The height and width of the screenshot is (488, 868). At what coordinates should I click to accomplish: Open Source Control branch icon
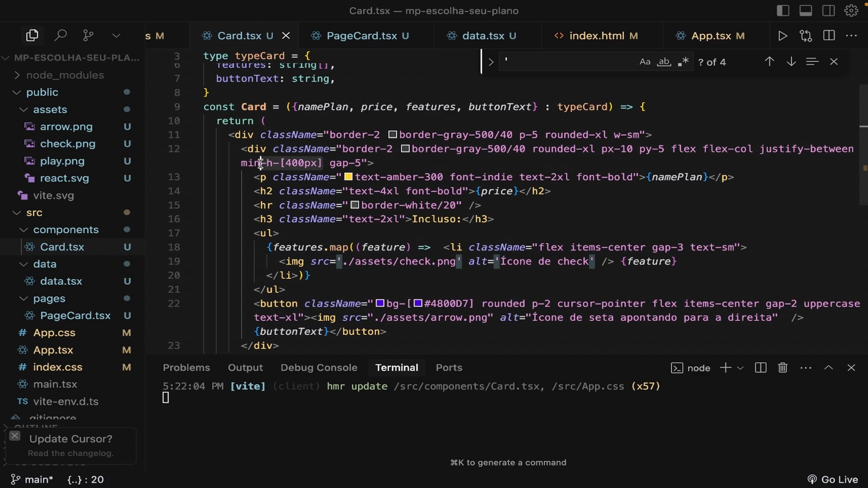click(88, 35)
